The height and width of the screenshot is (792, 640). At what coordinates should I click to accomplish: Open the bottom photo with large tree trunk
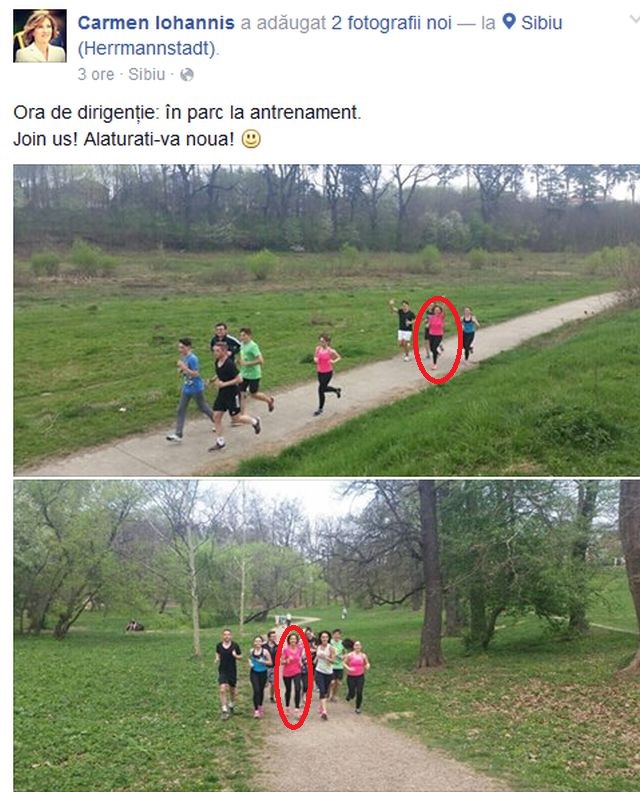(x=327, y=636)
